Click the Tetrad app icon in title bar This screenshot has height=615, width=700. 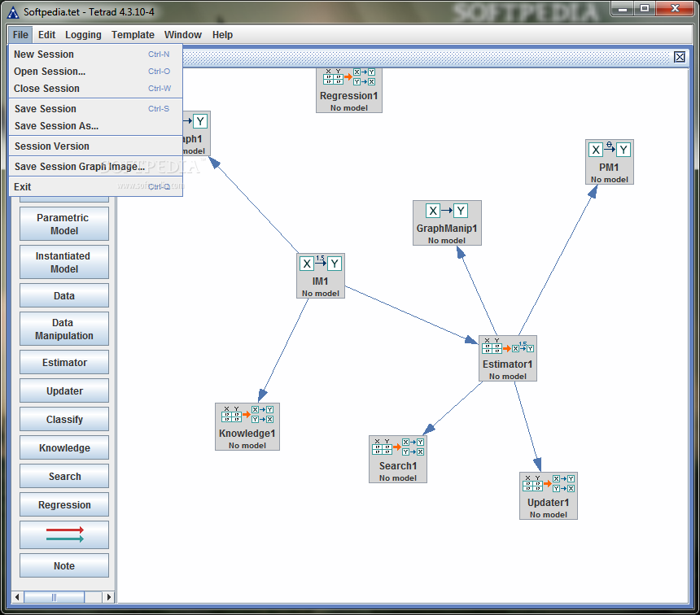tap(13, 12)
